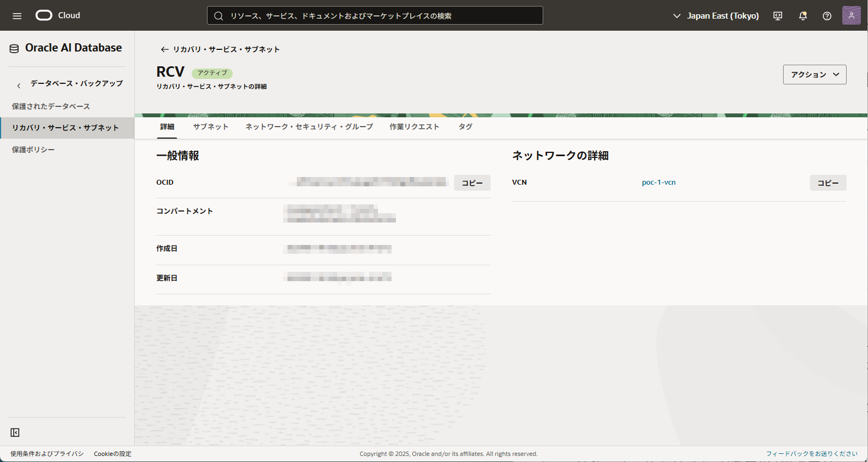
Task: Expand the アクション dropdown button
Action: click(x=814, y=75)
